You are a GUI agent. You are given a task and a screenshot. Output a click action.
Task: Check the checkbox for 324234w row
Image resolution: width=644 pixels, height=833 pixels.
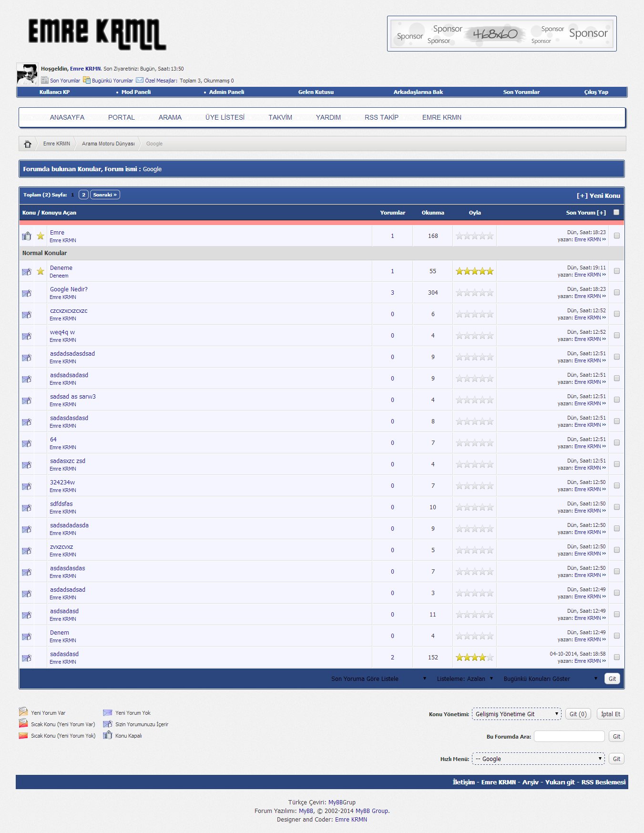617,485
